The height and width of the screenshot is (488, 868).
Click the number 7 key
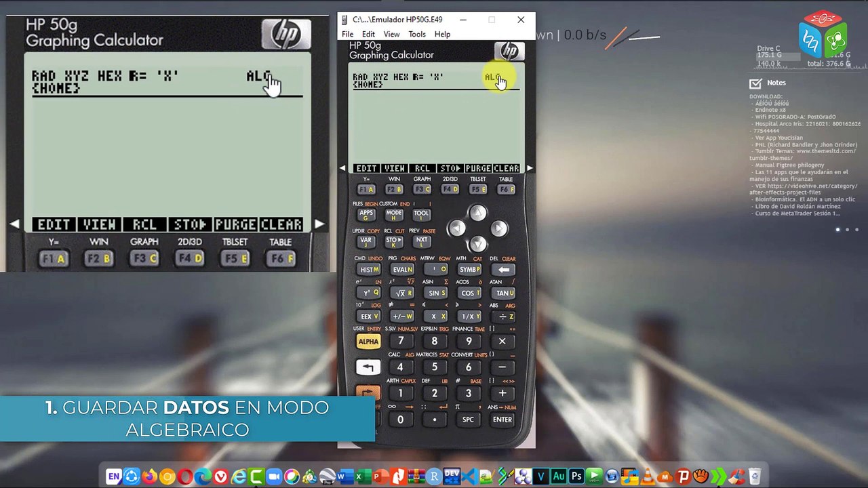click(401, 342)
